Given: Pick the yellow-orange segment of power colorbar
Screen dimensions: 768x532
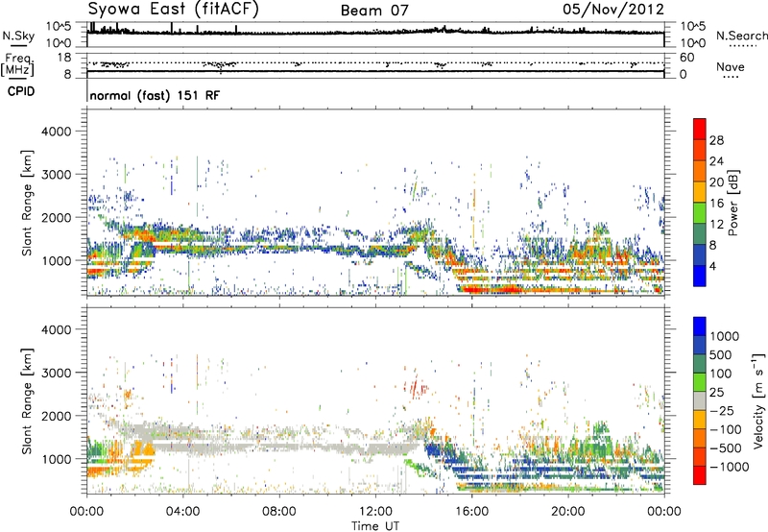Looking at the screenshot, I should (x=700, y=192).
